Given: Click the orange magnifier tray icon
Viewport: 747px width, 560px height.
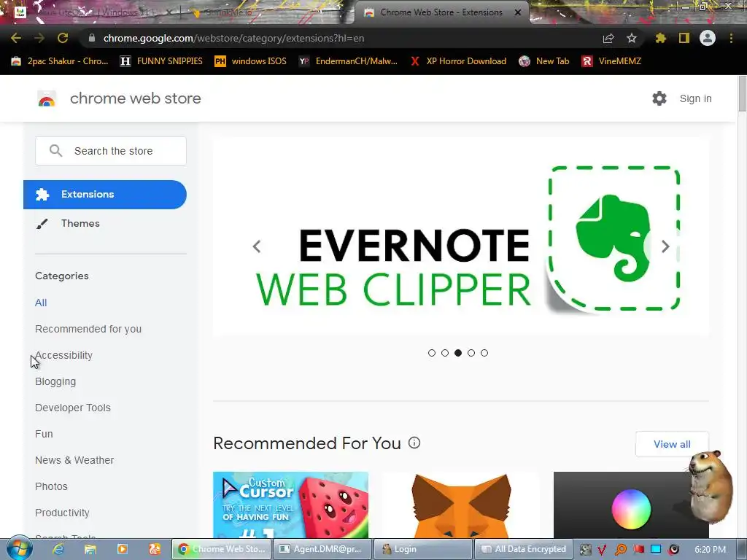Looking at the screenshot, I should click(621, 550).
